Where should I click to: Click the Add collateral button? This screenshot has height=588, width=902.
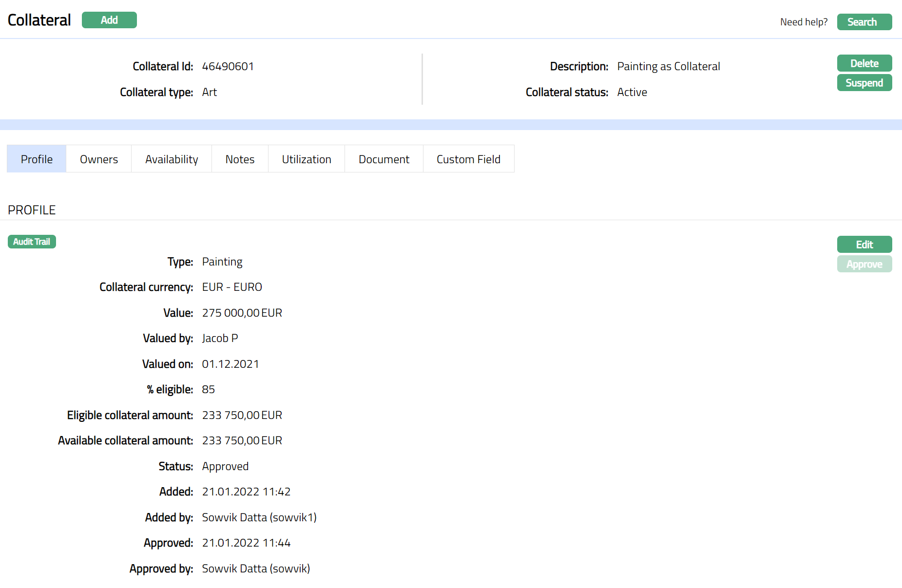pyautogui.click(x=109, y=20)
